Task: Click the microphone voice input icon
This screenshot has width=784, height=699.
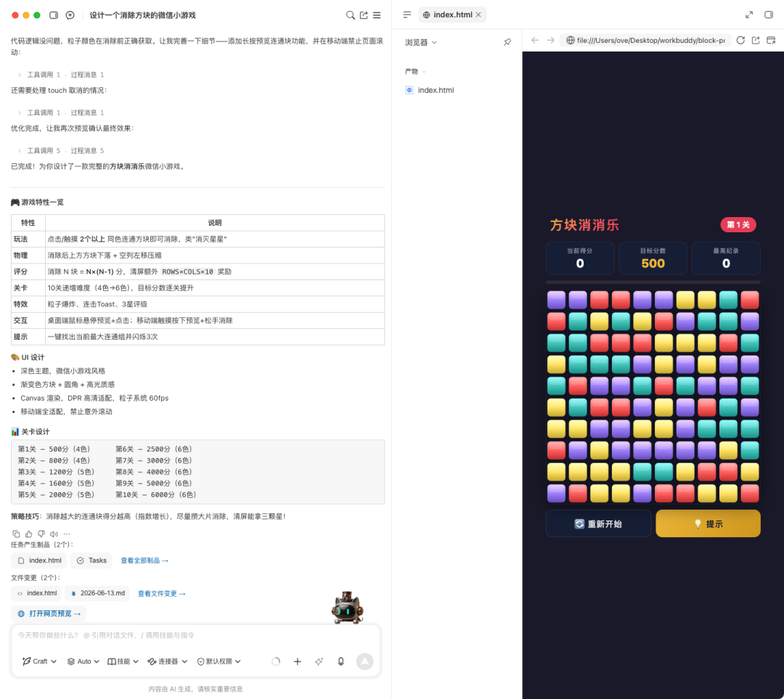Action: 340,661
